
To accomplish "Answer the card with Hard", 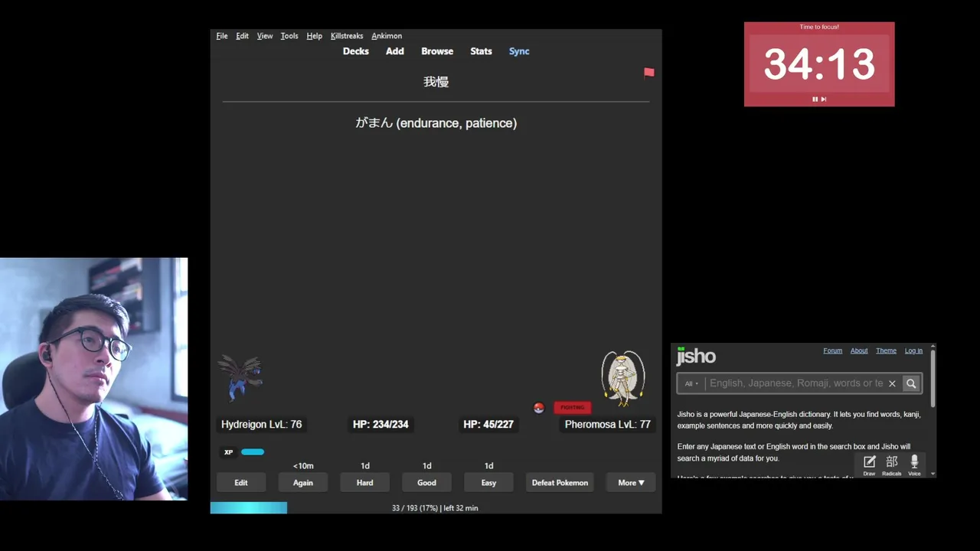I will [x=365, y=483].
